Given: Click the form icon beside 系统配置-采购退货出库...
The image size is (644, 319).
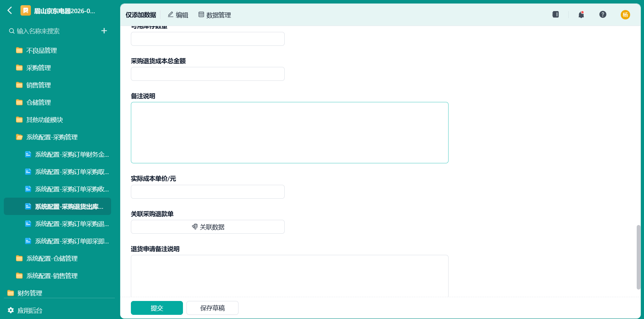Looking at the screenshot, I should pos(28,206).
